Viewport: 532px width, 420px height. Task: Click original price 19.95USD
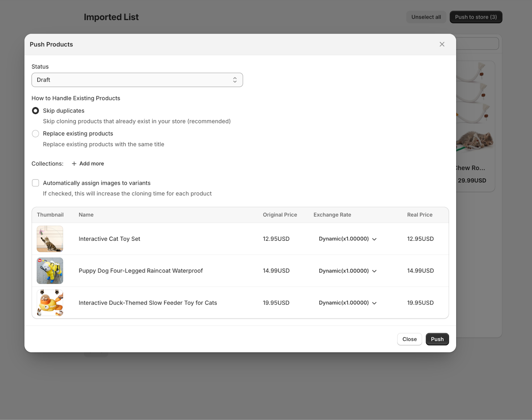pyautogui.click(x=276, y=303)
